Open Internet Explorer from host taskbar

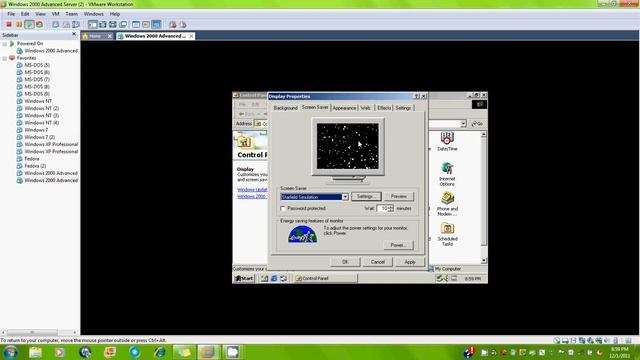(x=160, y=352)
